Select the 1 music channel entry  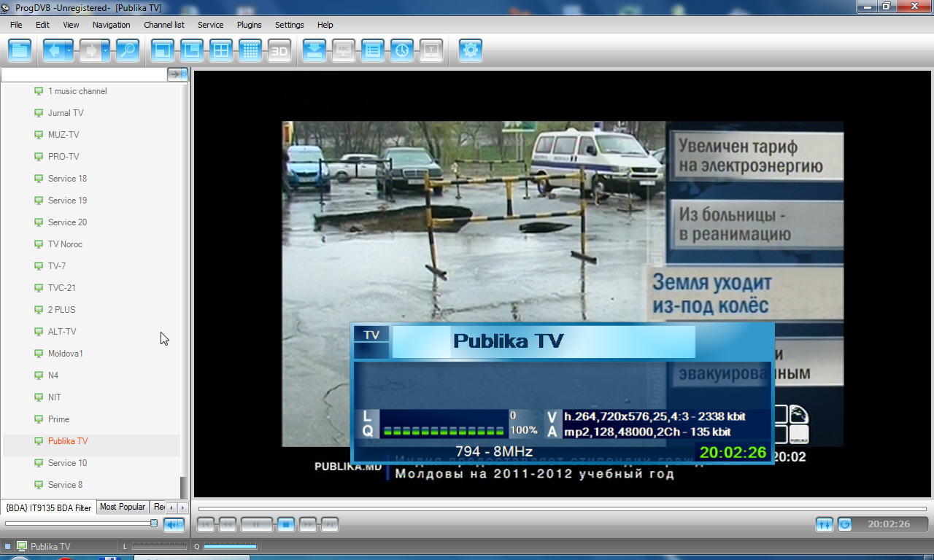tap(77, 91)
